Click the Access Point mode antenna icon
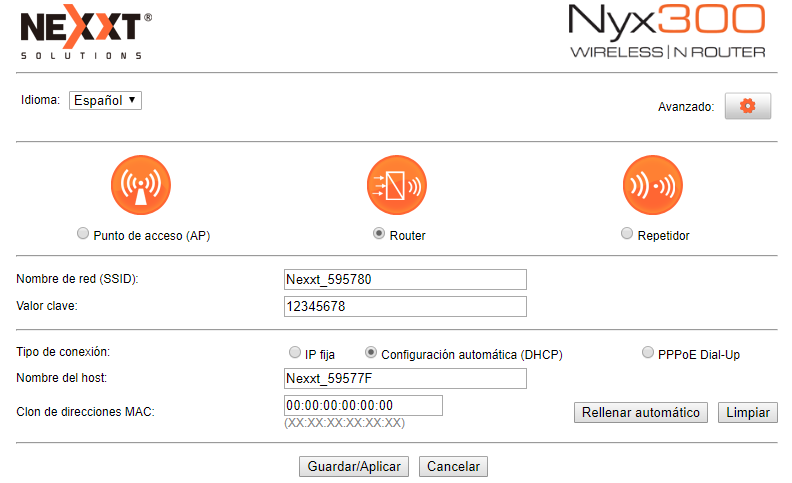 (x=141, y=185)
